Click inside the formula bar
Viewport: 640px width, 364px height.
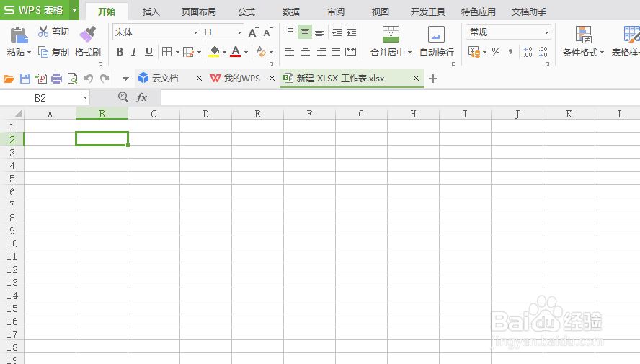[x=400, y=98]
